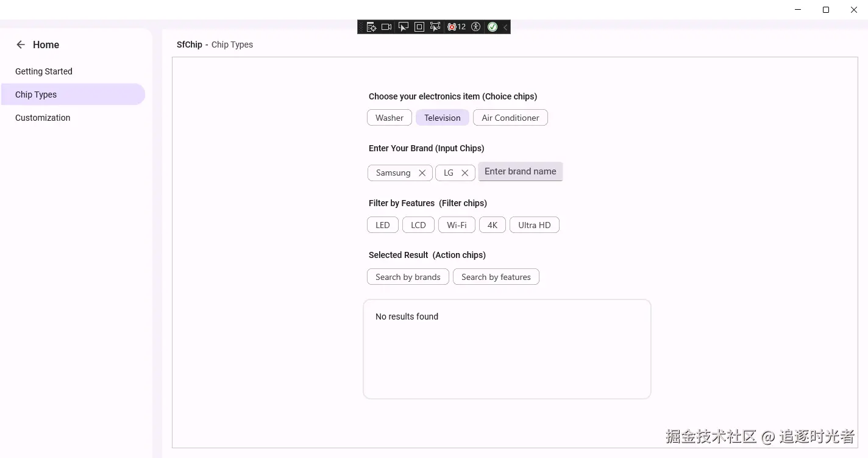Click 'Enter Your Brand (Input Chips)' heading
The width and height of the screenshot is (868, 458).
tap(427, 148)
